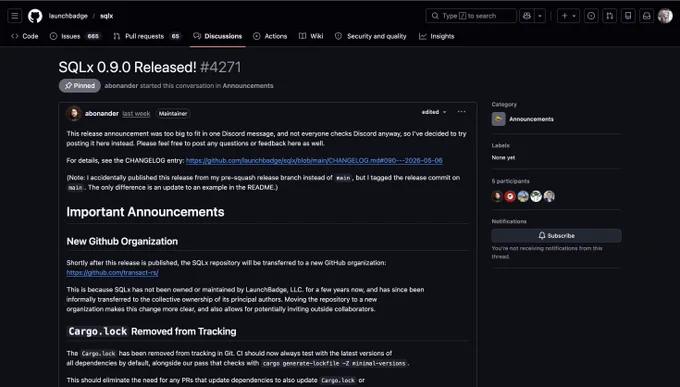
Task: Focus the Type to search field
Action: pyautogui.click(x=471, y=16)
